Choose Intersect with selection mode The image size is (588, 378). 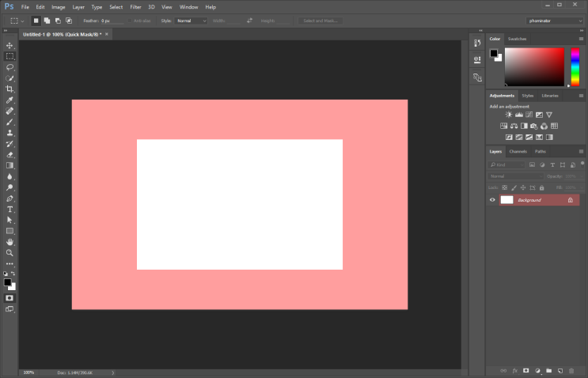69,21
